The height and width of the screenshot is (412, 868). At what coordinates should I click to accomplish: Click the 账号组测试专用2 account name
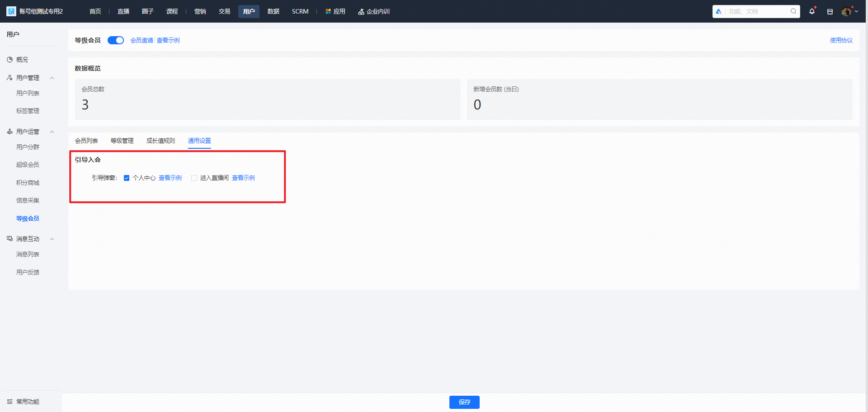(x=41, y=11)
